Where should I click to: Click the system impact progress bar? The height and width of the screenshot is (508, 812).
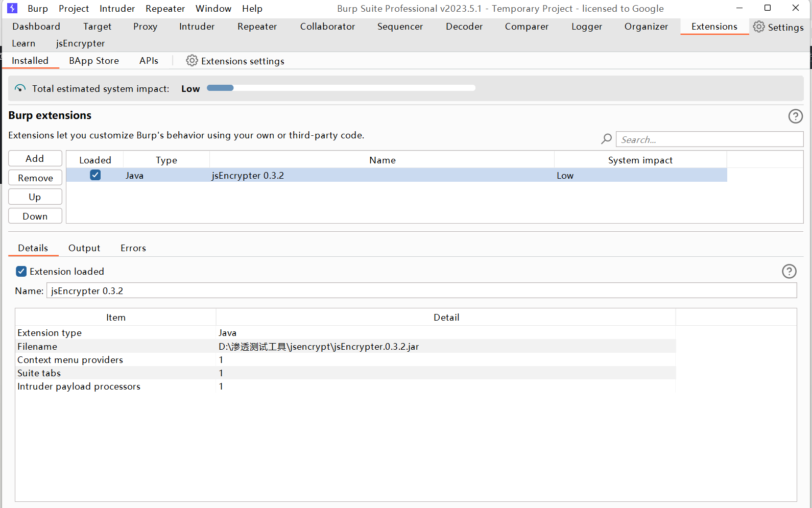341,88
